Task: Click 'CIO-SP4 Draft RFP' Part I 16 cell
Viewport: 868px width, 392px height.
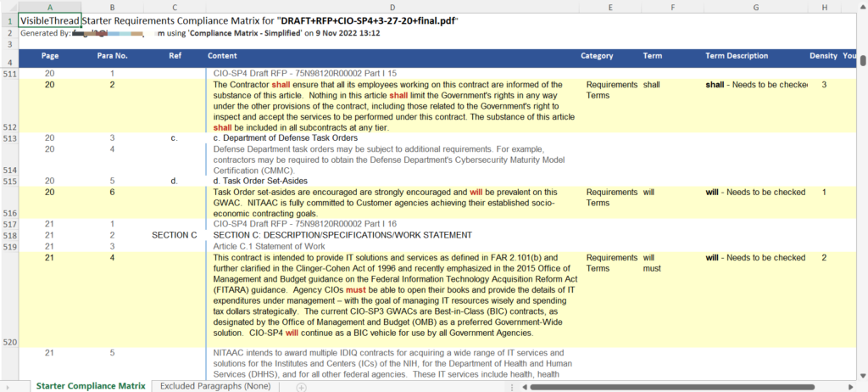Action: click(392, 225)
